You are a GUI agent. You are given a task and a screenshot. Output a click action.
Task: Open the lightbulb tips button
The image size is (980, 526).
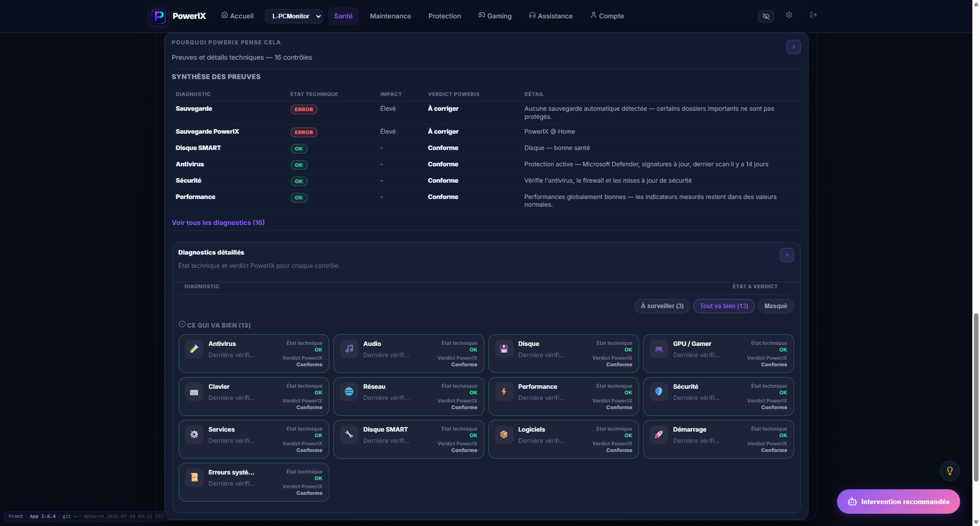(x=949, y=471)
